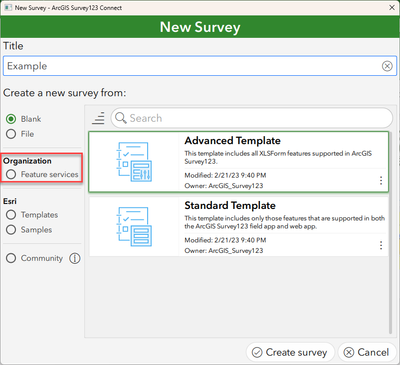Screen dimensions: 400x365
Task: Open Standard Template three-dot menu
Action: click(x=381, y=245)
